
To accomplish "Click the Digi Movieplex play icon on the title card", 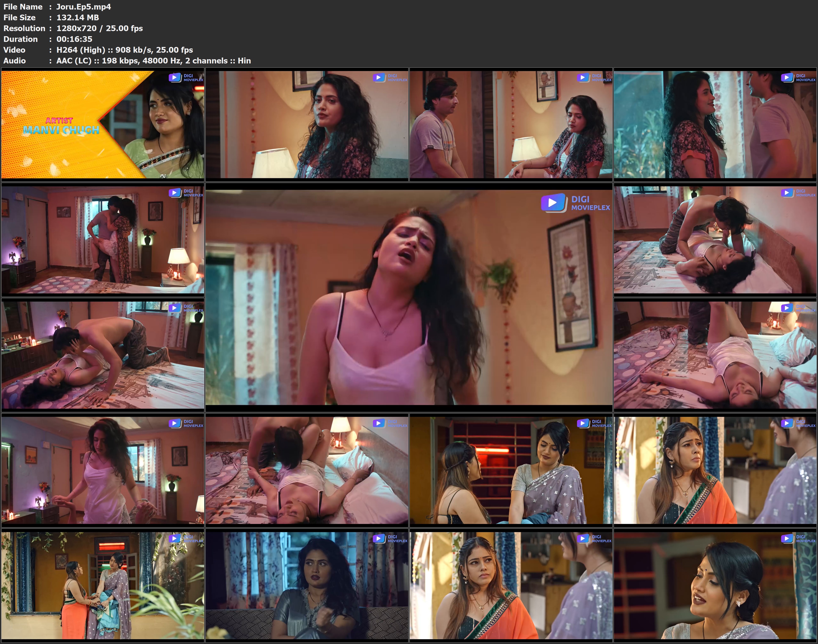I will tap(175, 78).
